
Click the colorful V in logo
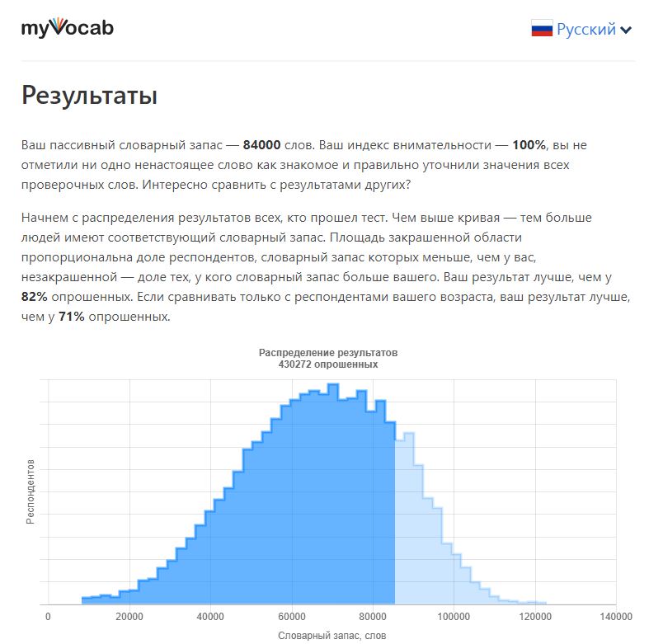tap(60, 26)
